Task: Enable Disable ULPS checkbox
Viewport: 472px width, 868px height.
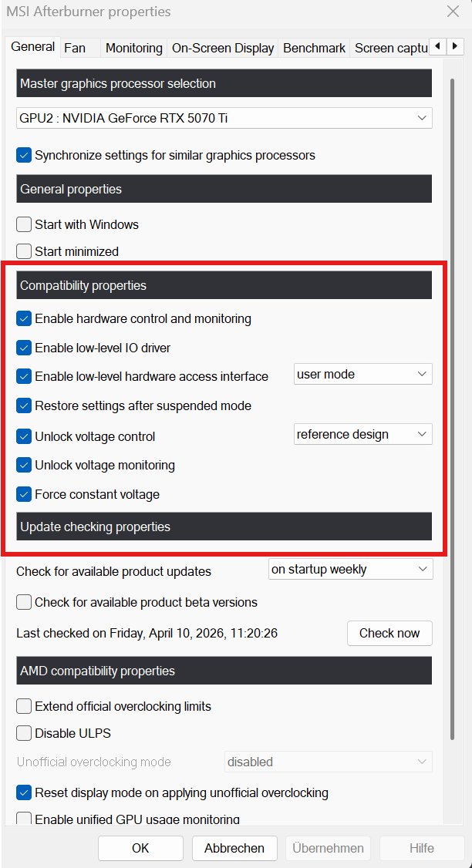Action: pyautogui.click(x=24, y=733)
